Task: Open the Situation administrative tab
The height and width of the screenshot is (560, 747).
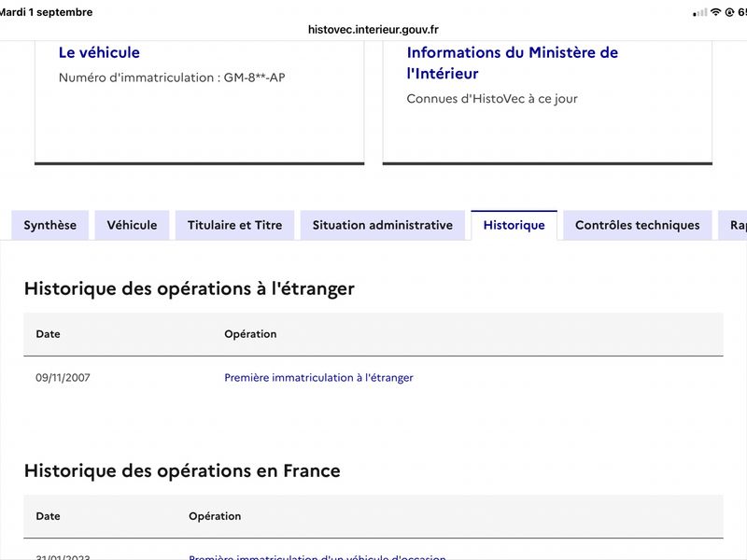Action: click(383, 225)
